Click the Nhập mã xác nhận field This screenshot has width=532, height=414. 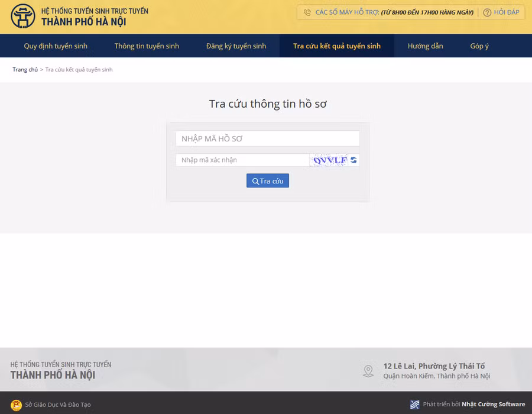242,160
